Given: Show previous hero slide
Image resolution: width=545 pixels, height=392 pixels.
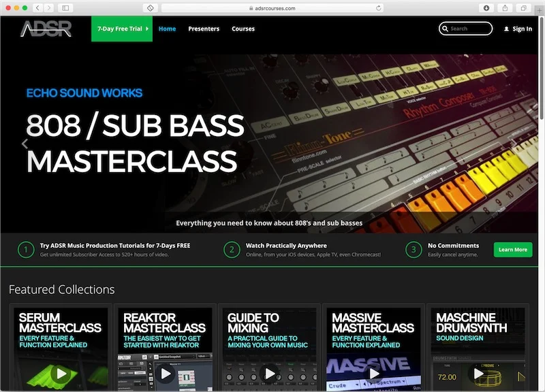Looking at the screenshot, I should [25, 144].
